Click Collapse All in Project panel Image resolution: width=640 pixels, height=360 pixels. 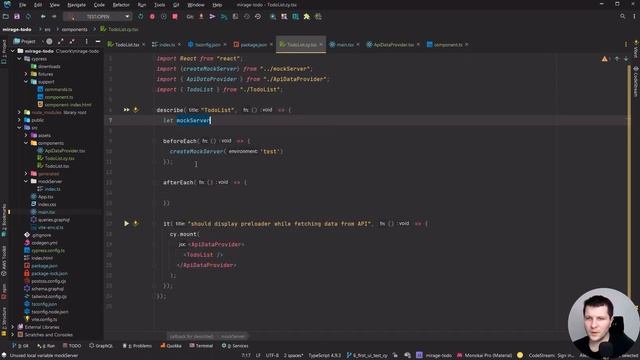[72, 41]
